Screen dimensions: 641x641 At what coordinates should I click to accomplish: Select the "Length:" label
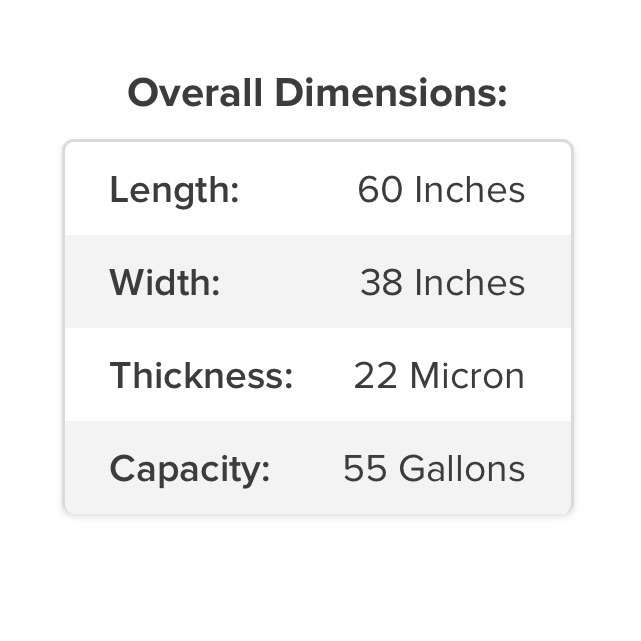coord(174,190)
